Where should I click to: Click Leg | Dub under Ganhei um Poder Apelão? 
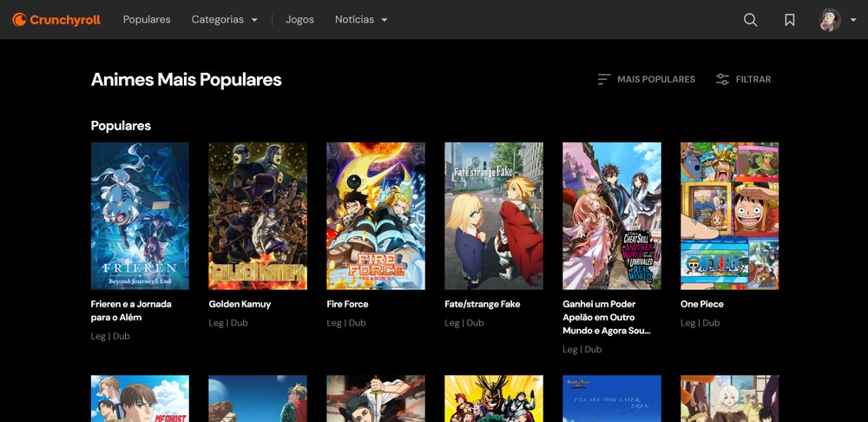[582, 349]
